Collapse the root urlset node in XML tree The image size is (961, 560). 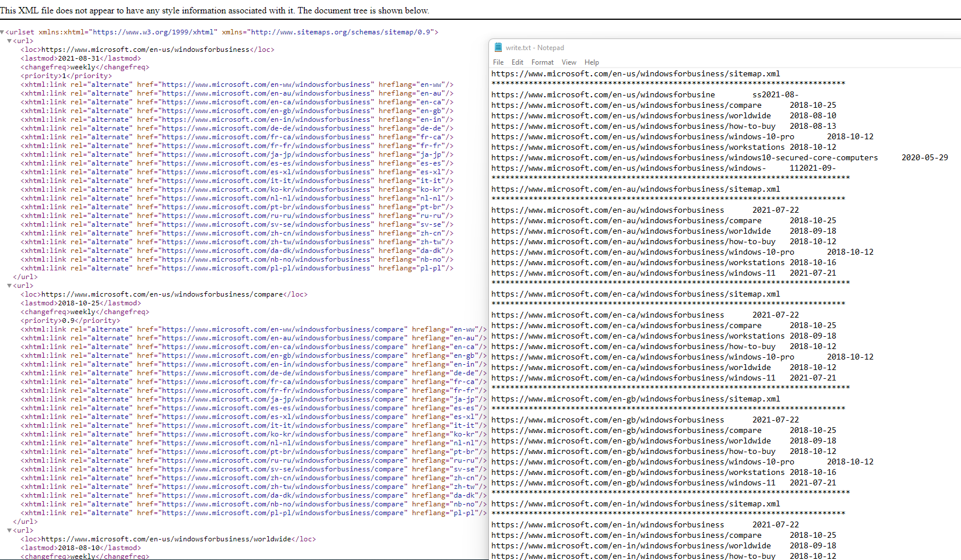tap(2, 32)
